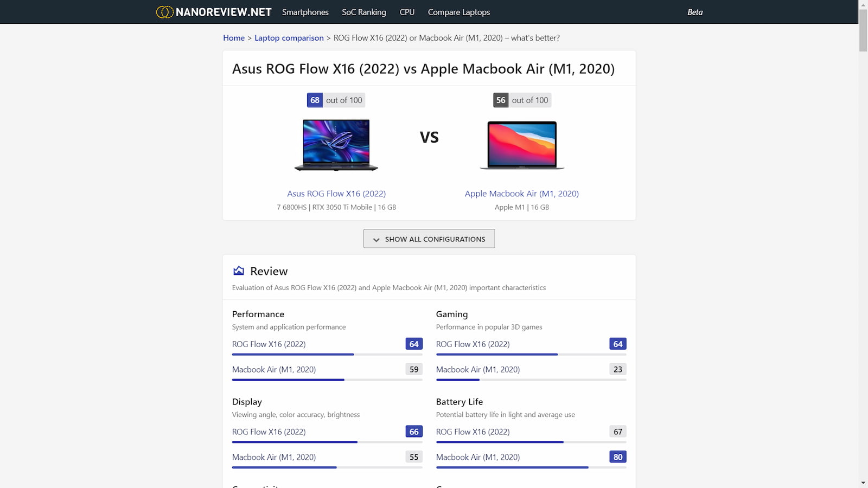The width and height of the screenshot is (868, 488).
Task: Click the Beta label in header
Action: pyautogui.click(x=695, y=12)
